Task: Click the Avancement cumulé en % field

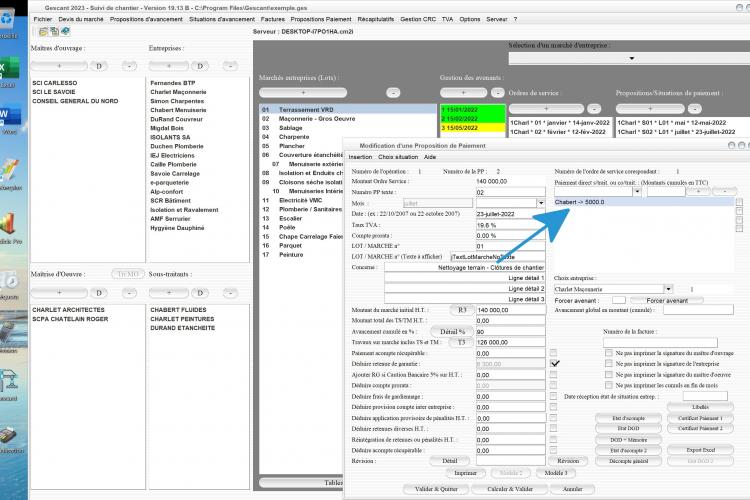Action: tap(510, 332)
